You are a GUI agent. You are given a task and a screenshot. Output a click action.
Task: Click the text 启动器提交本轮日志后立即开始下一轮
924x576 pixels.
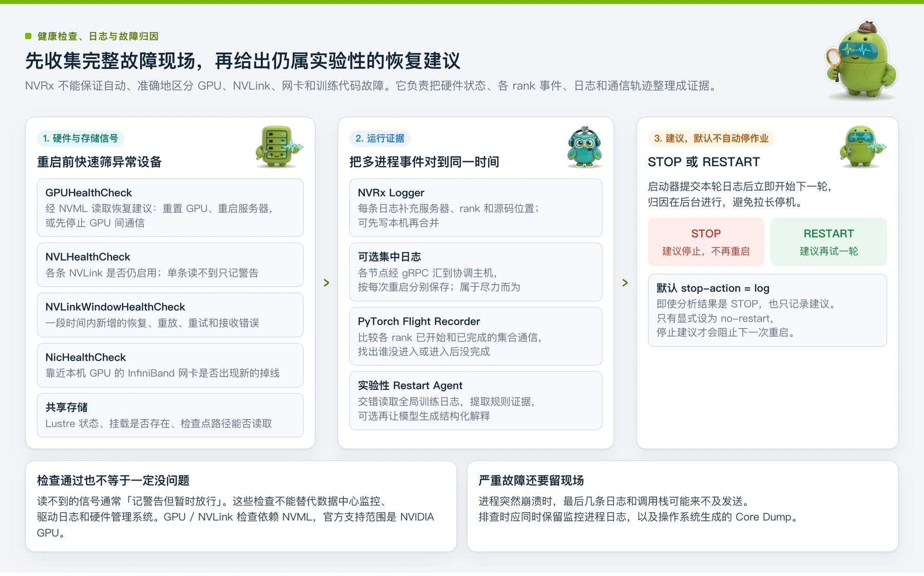[x=739, y=187]
